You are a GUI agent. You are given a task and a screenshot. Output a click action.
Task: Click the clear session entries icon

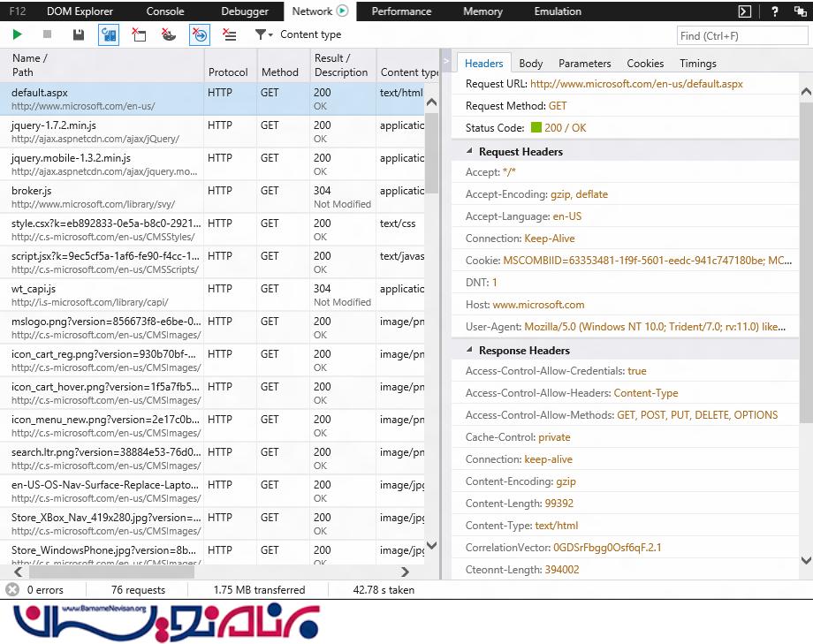click(230, 34)
